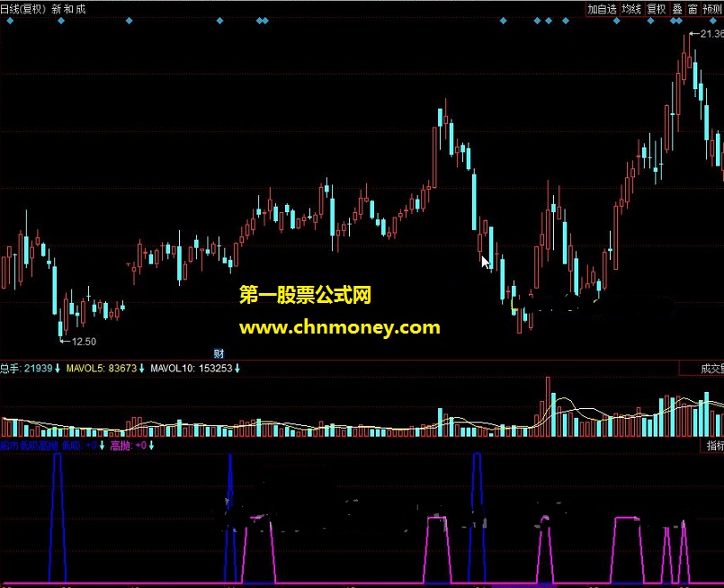
Task: Click the down arrow after MAVOL10 value
Action: [237, 369]
